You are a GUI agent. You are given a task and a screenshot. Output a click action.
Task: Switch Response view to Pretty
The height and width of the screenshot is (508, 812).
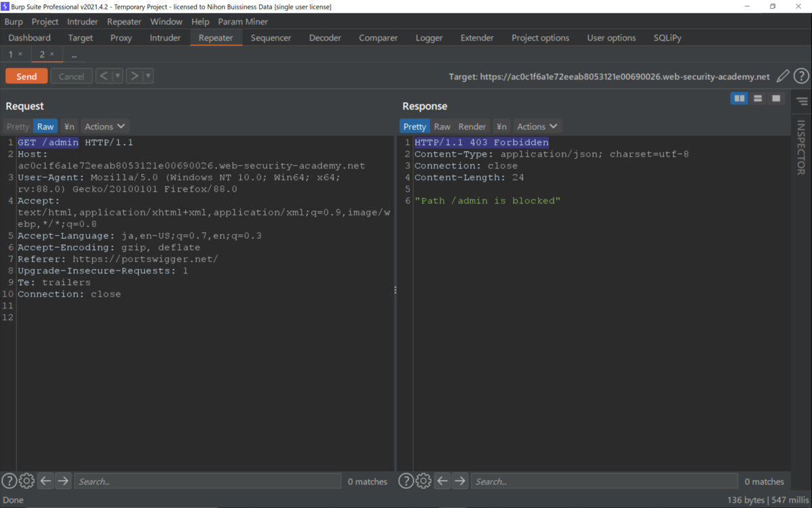click(x=415, y=127)
